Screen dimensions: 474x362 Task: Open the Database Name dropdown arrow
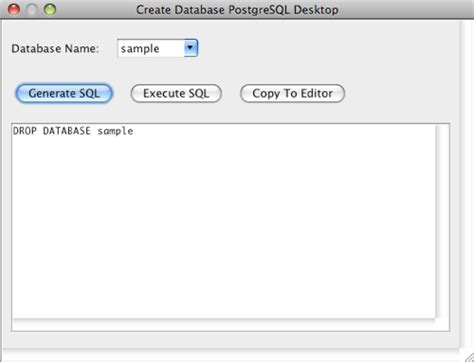point(191,48)
